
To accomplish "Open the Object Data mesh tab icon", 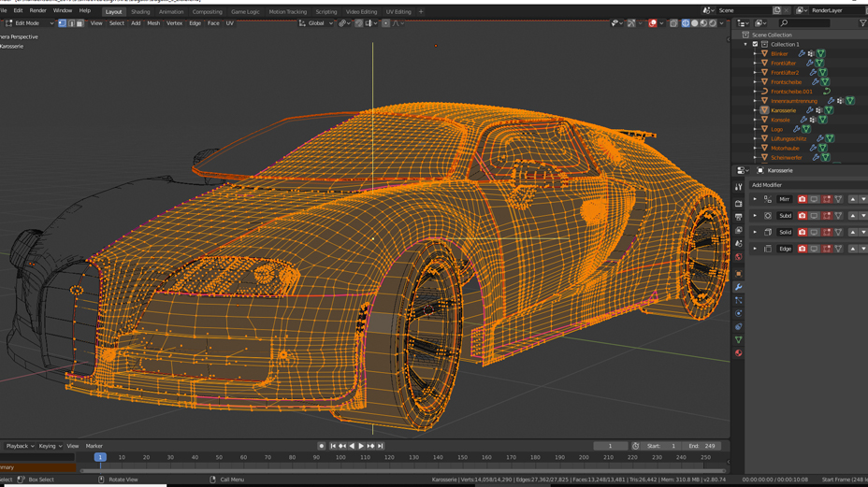I will (739, 340).
